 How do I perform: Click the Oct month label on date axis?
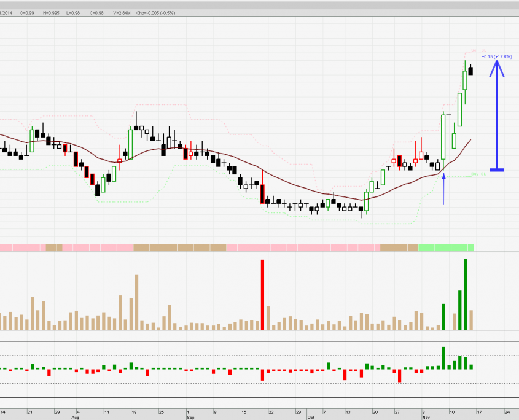[310, 416]
